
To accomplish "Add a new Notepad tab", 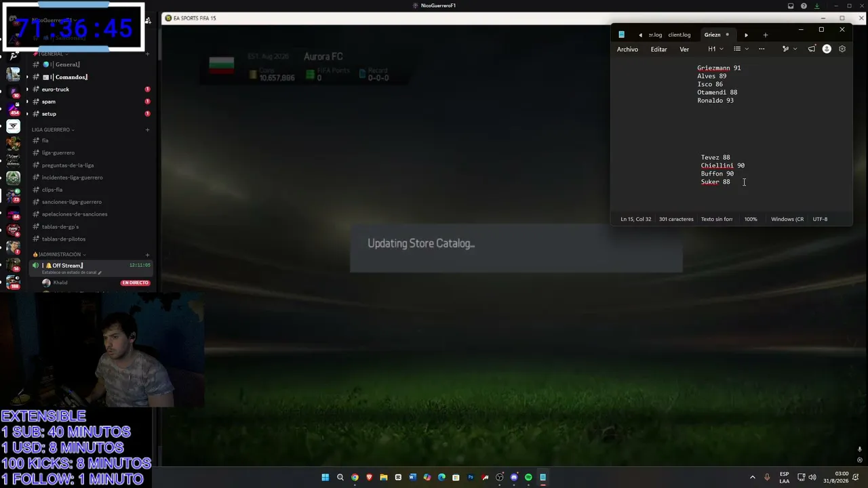I will pos(766,35).
